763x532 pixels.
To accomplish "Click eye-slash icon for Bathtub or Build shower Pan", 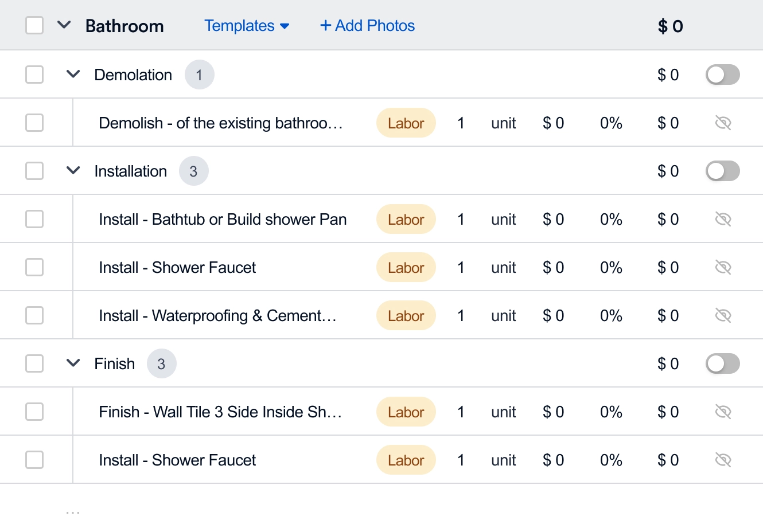I will click(x=723, y=219).
